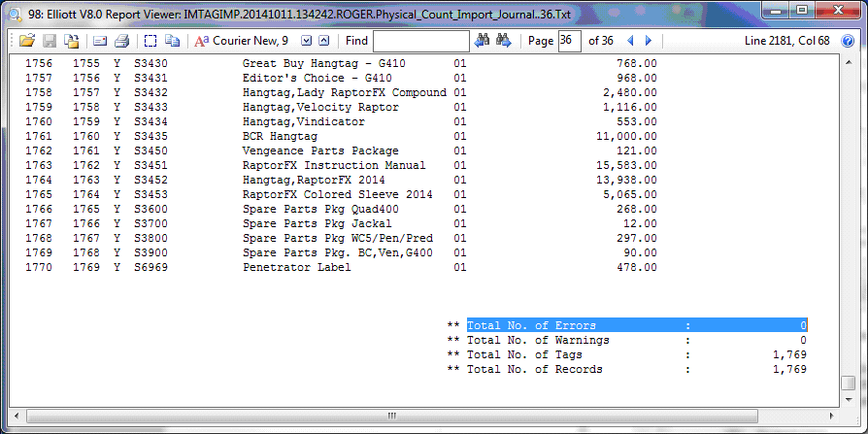Click Vengeance Parts Package description
Image resolution: width=868 pixels, height=434 pixels.
click(x=320, y=150)
